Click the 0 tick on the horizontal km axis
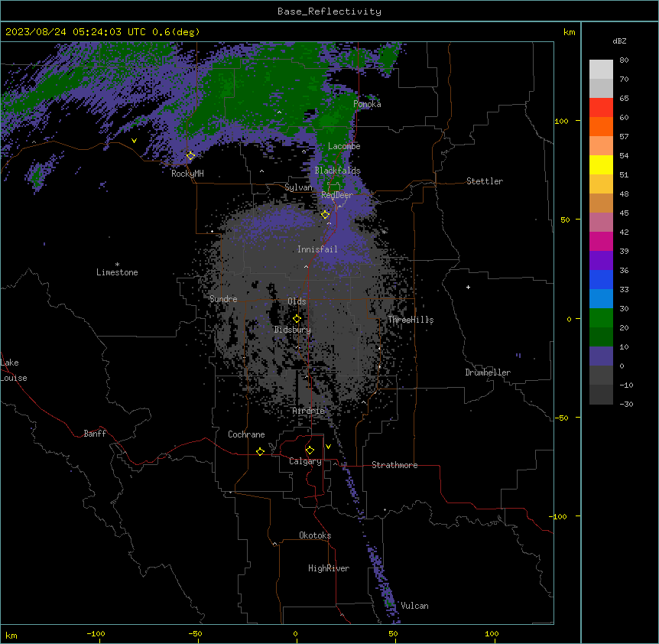This screenshot has height=644, width=659. [x=295, y=633]
